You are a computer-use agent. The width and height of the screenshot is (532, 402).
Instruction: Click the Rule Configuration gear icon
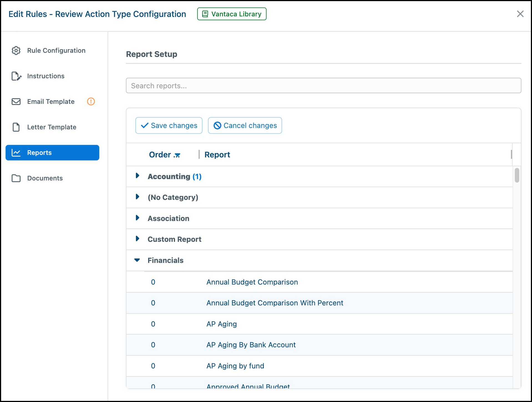(16, 51)
